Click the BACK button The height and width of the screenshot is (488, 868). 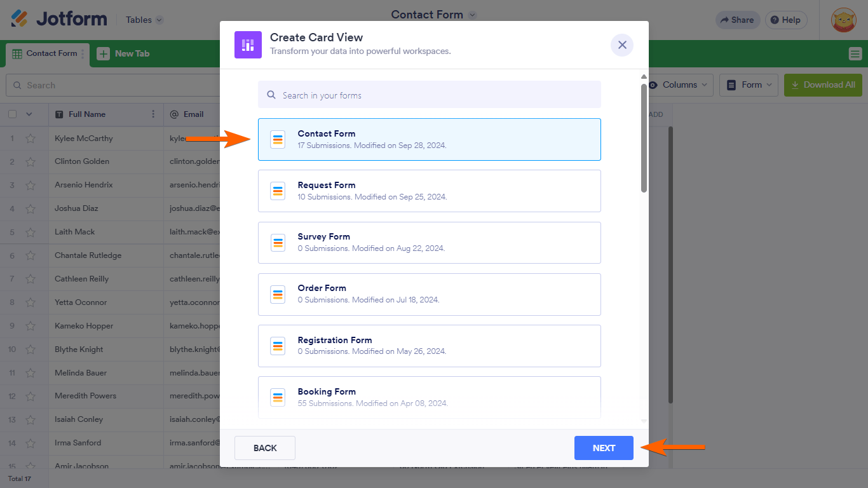[x=265, y=448]
